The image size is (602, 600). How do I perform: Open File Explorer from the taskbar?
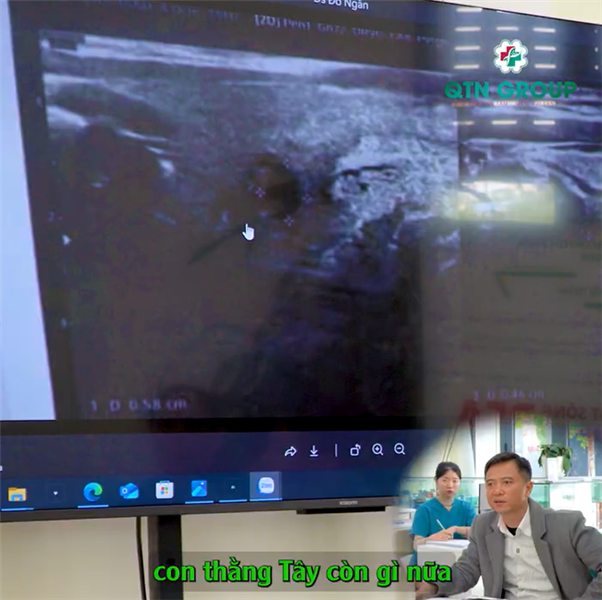pos(17,493)
